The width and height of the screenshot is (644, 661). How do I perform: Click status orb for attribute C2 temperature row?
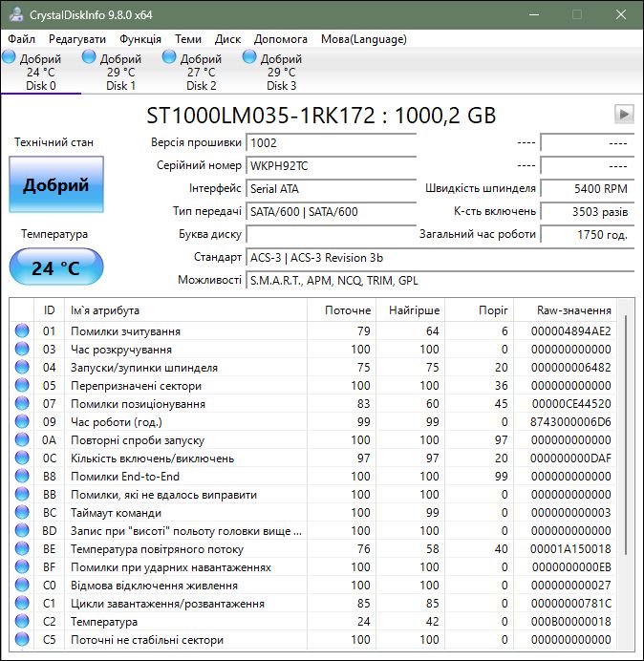tap(22, 621)
